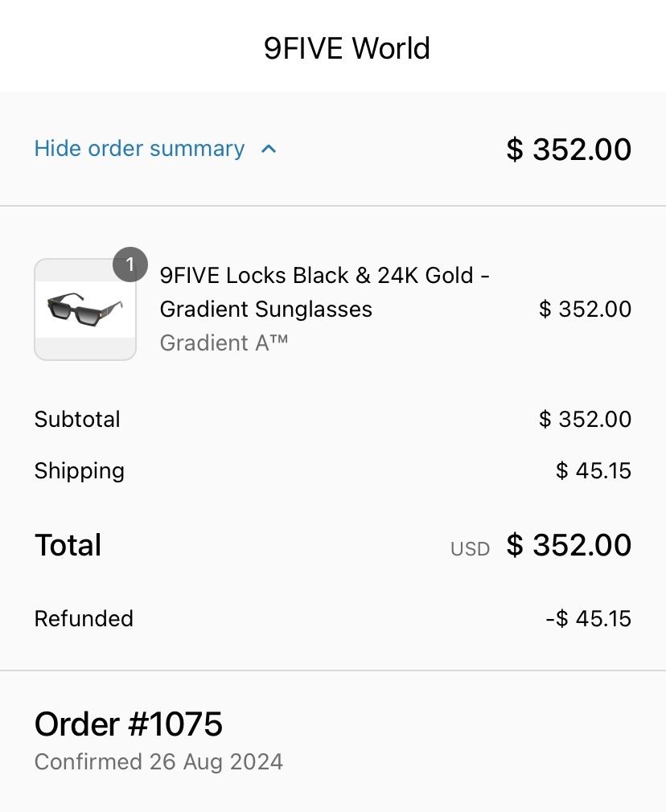Open the sunglasses product thumbnail

coord(85,310)
